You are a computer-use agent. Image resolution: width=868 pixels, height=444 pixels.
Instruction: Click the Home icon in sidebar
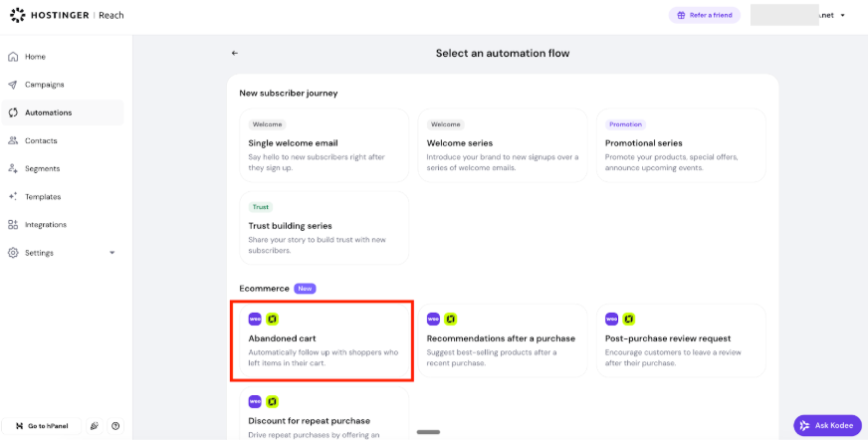tap(13, 57)
